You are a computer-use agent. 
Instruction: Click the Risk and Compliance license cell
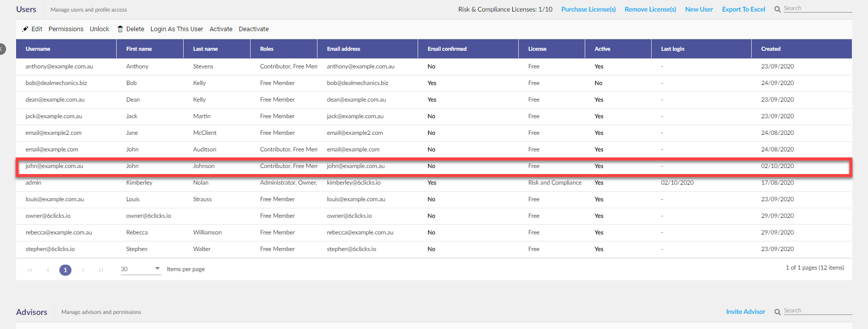pos(555,183)
